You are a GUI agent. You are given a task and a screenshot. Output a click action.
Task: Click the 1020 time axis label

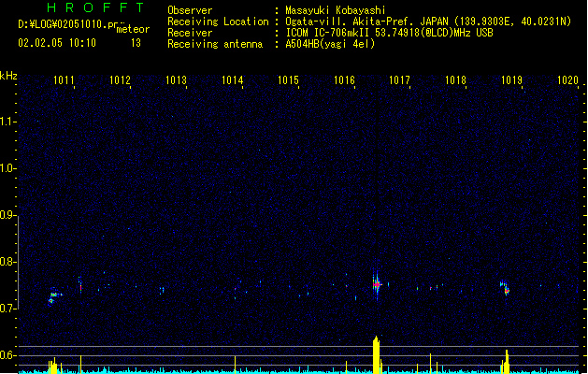[567, 79]
